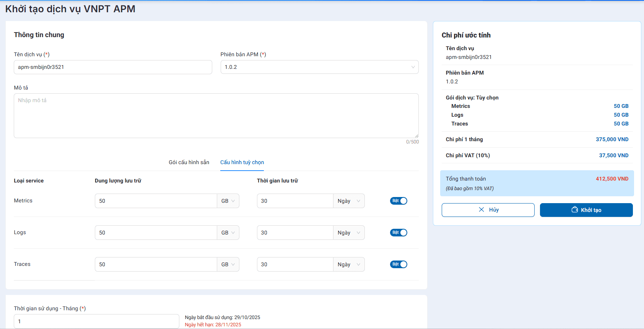This screenshot has height=329, width=644.
Task: Focus the Mô tả description text area
Action: pyautogui.click(x=216, y=116)
